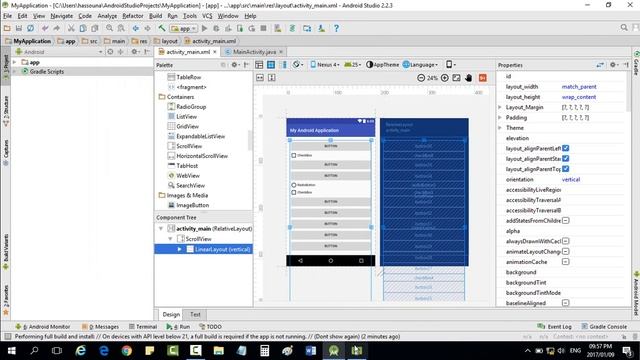Screen dimensions: 640x360
Task: Collapse ScrollView node in Component Tree
Action: pyautogui.click(x=170, y=239)
